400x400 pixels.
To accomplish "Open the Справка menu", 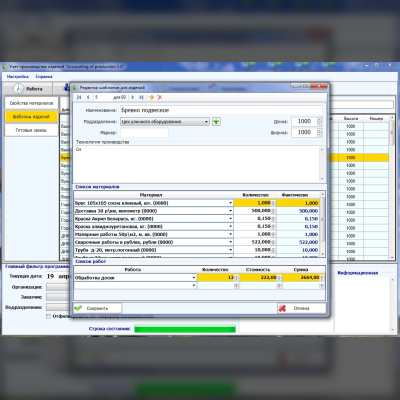I will (x=44, y=77).
